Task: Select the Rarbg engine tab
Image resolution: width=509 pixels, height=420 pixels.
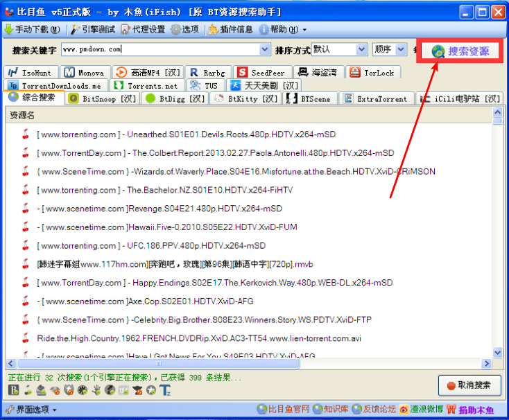Action: pyautogui.click(x=209, y=72)
